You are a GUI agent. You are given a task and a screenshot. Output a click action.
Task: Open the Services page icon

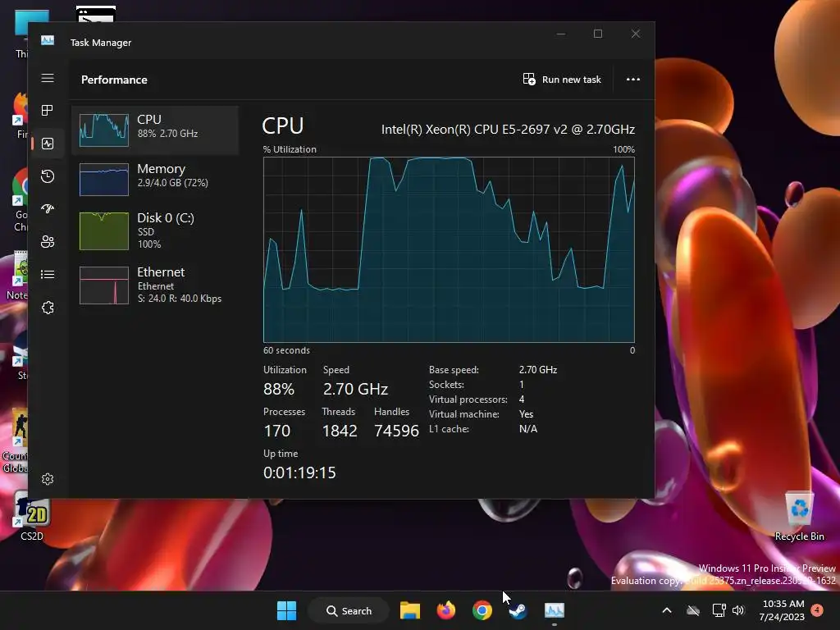tap(48, 308)
